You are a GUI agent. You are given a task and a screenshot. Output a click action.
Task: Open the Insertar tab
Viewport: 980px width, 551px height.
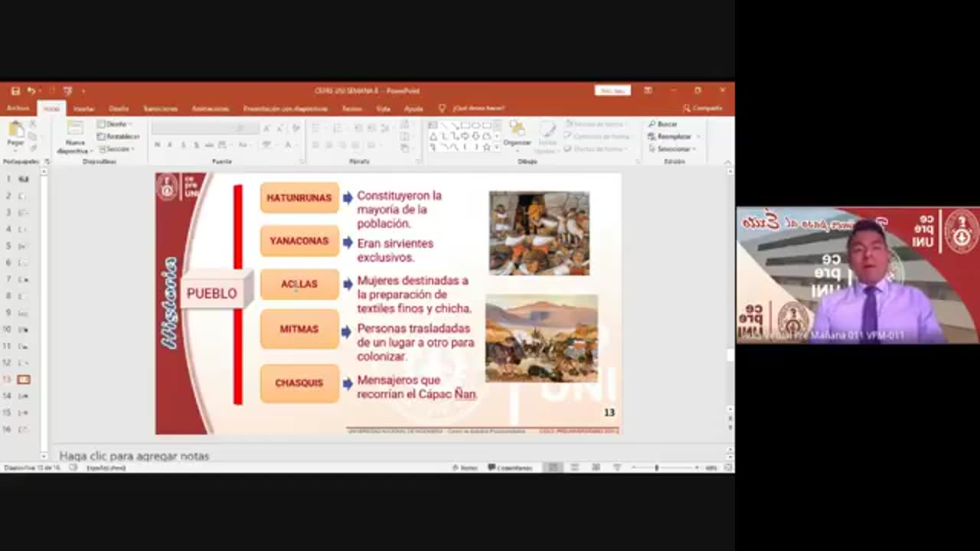[83, 109]
